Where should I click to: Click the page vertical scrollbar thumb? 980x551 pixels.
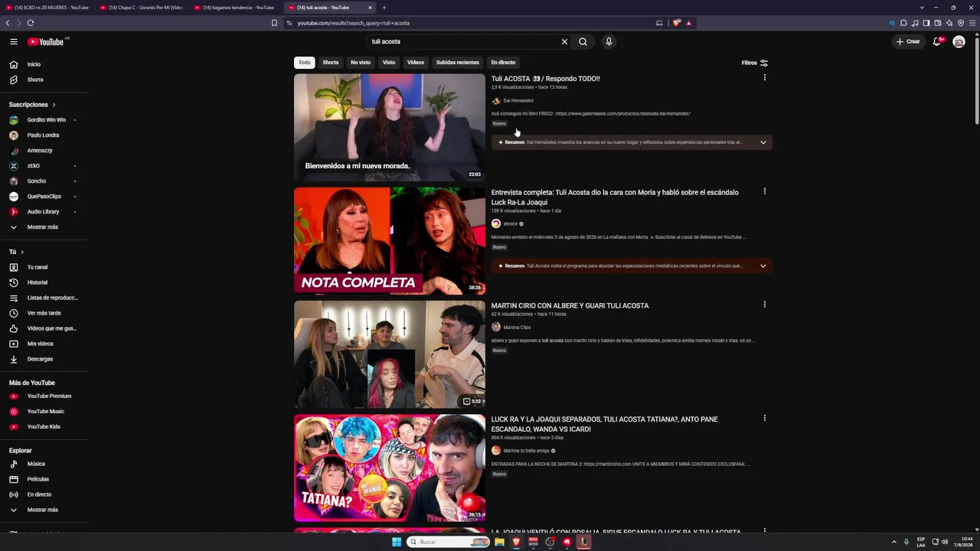tap(977, 80)
